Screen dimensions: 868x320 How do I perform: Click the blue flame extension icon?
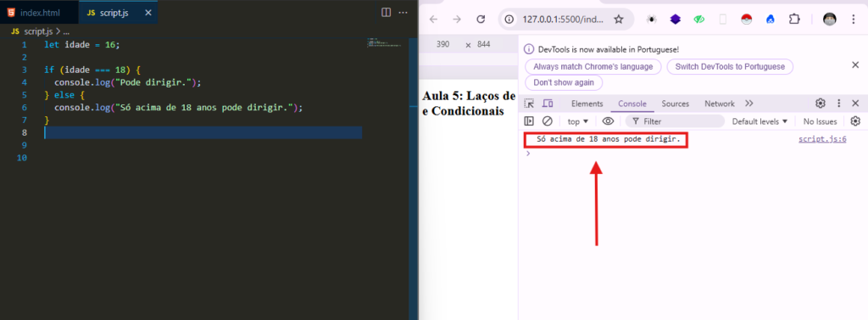pyautogui.click(x=770, y=20)
